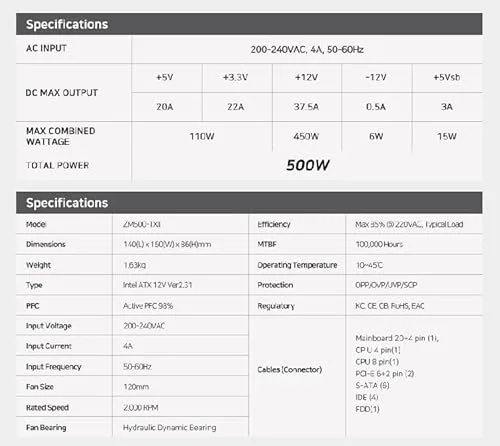Select '200-240VAC, 4A, 50-60Hz' in the AC INPUT row
This screenshot has width=500, height=446.
click(x=307, y=50)
